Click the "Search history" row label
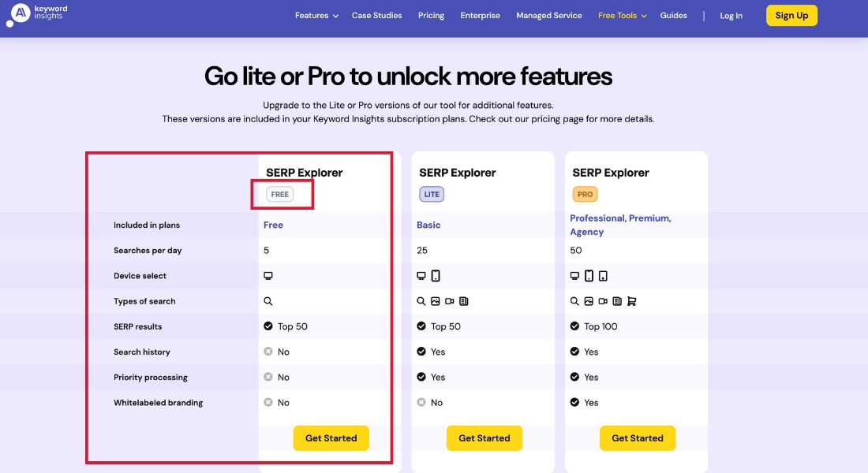Viewport: 868px width, 473px height. [142, 352]
